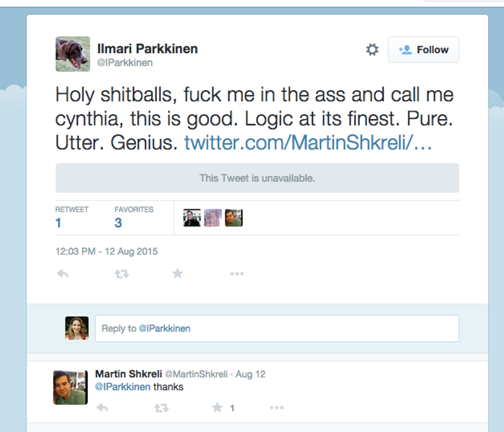Reply to the main tweet
The image size is (504, 432).
coord(63,274)
